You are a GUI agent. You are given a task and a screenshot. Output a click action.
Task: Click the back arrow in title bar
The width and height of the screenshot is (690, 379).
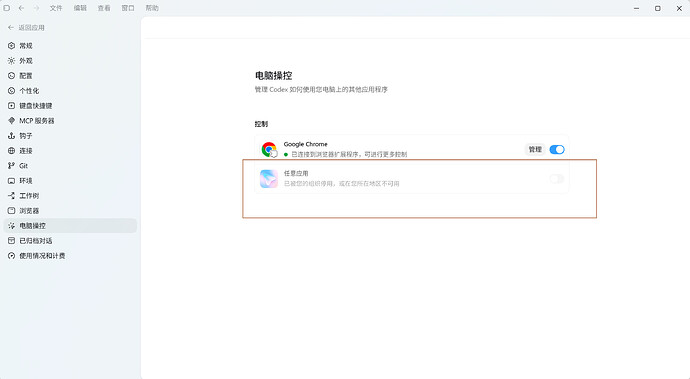coord(22,8)
